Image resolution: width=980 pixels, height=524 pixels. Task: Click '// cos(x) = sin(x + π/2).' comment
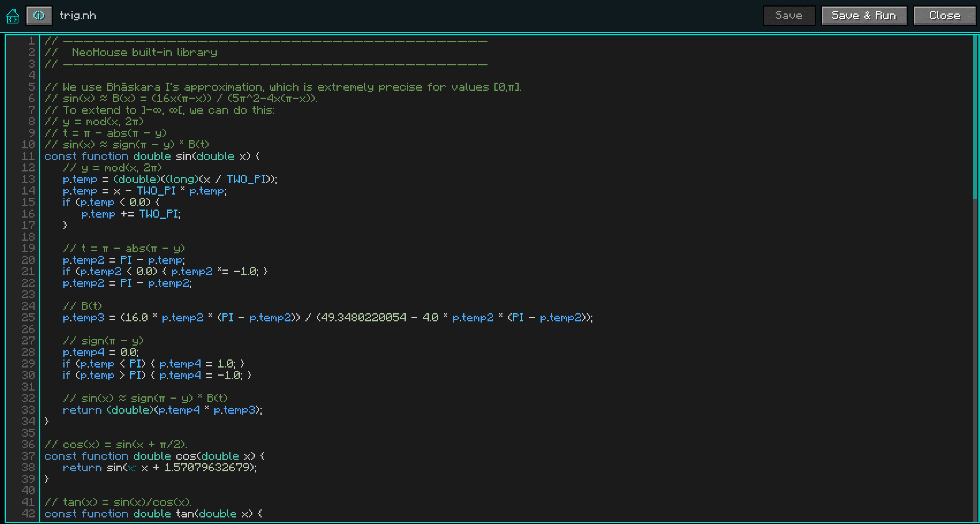pyautogui.click(x=116, y=444)
